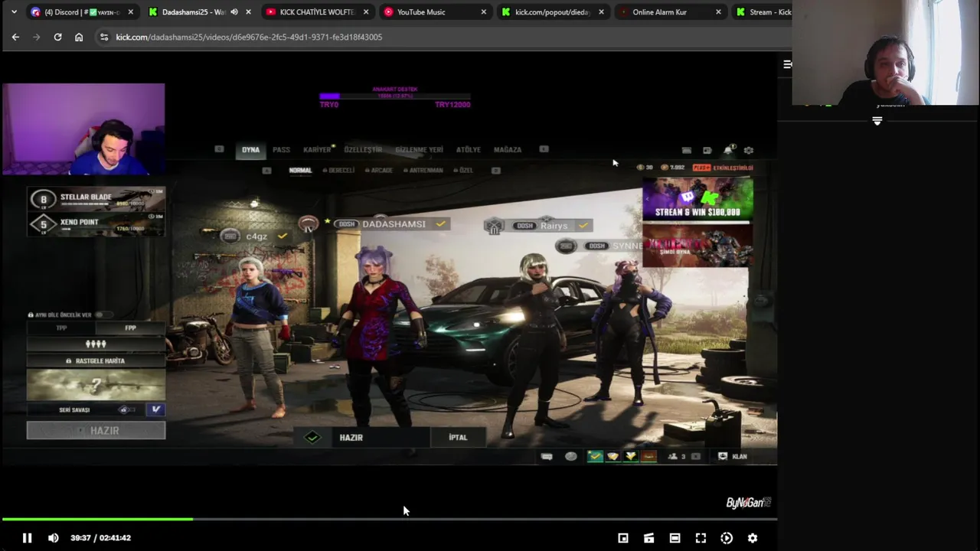Mute audio on Dadashamsi25 tab
Viewport: 980px width, 551px height.
pyautogui.click(x=234, y=12)
